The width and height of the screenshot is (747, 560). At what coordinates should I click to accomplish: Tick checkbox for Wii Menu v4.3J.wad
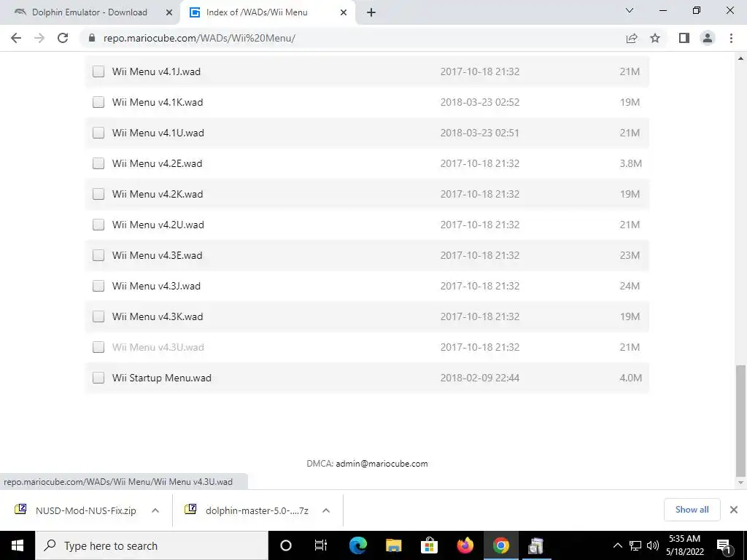(x=98, y=286)
